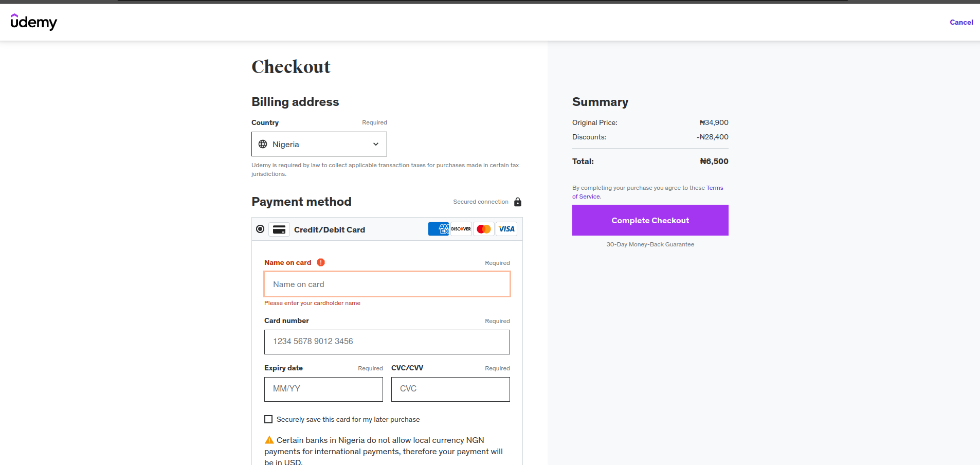Image resolution: width=980 pixels, height=465 pixels.
Task: Click the Discover card icon
Action: [x=460, y=229]
